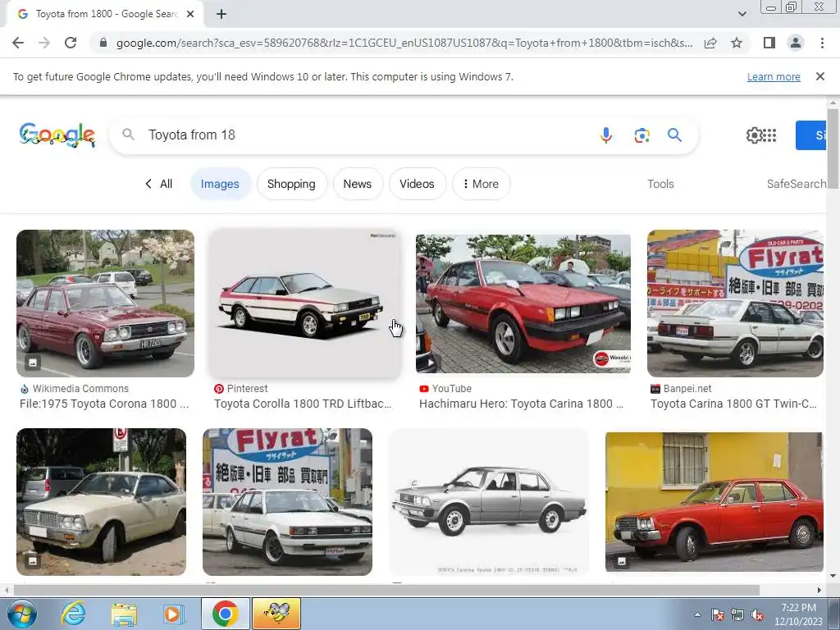Screen dimensions: 840x630
Task: Launch Internet Explorer from taskbar
Action: tap(73, 614)
